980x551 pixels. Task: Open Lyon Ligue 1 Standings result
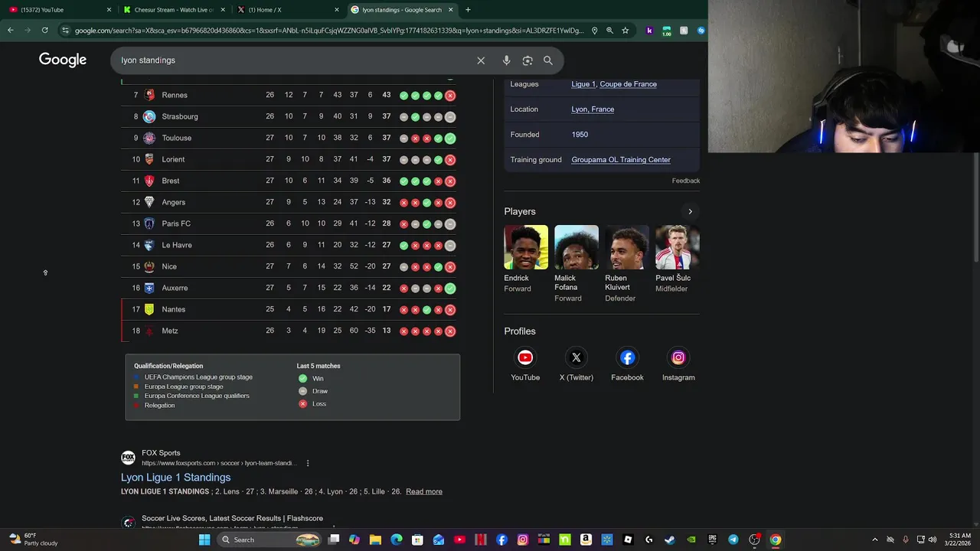pos(175,478)
